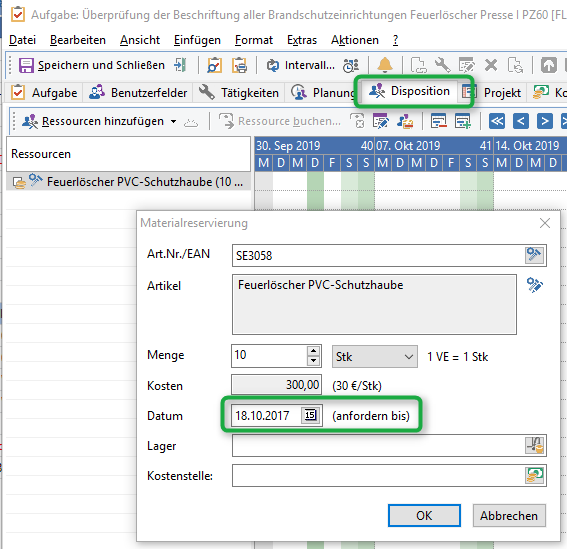Increase Menge with up spinner arrow
Image resolution: width=567 pixels, height=549 pixels.
point(314,350)
